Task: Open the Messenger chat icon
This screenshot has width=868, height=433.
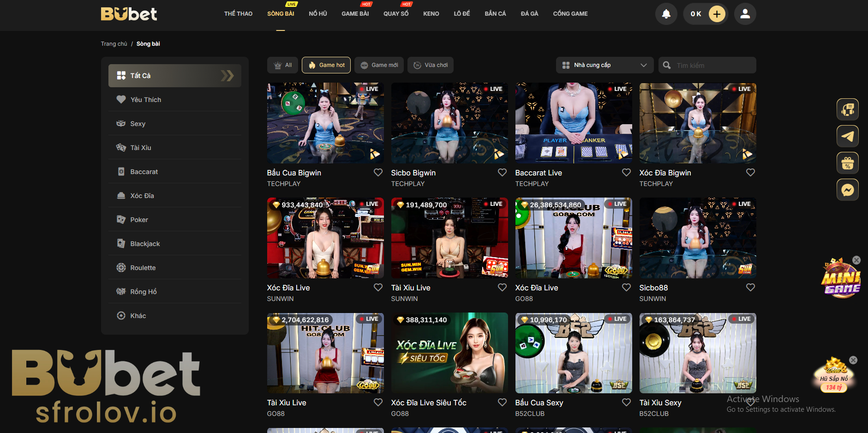Action: point(848,189)
